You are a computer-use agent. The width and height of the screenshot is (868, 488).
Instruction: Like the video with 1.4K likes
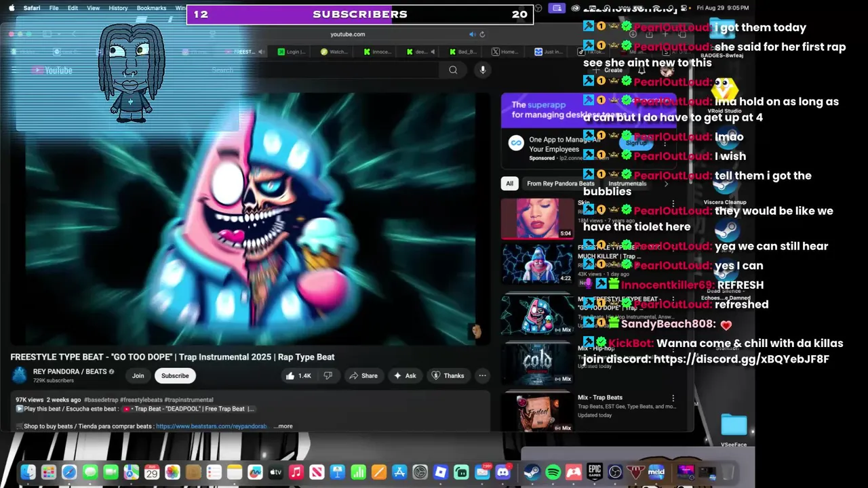(298, 375)
